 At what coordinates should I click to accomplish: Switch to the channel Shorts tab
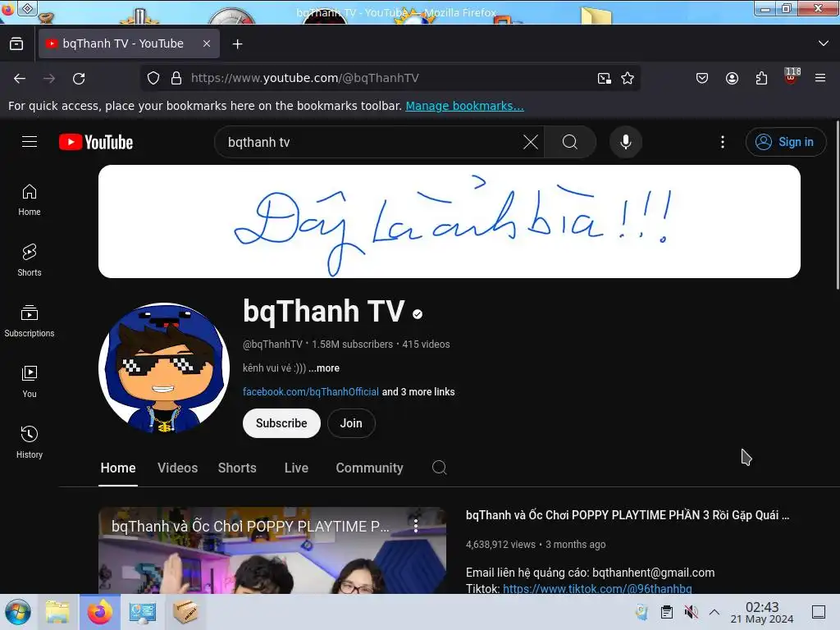click(x=237, y=468)
